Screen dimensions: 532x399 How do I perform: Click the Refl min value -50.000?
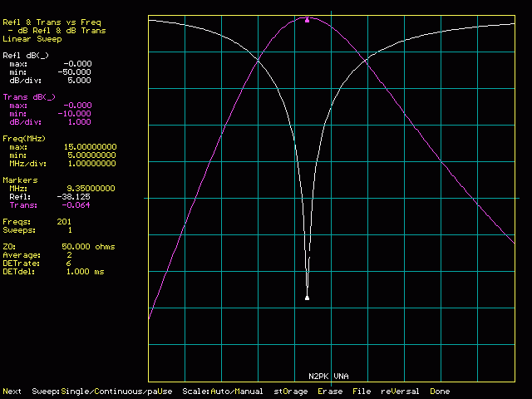click(x=74, y=72)
